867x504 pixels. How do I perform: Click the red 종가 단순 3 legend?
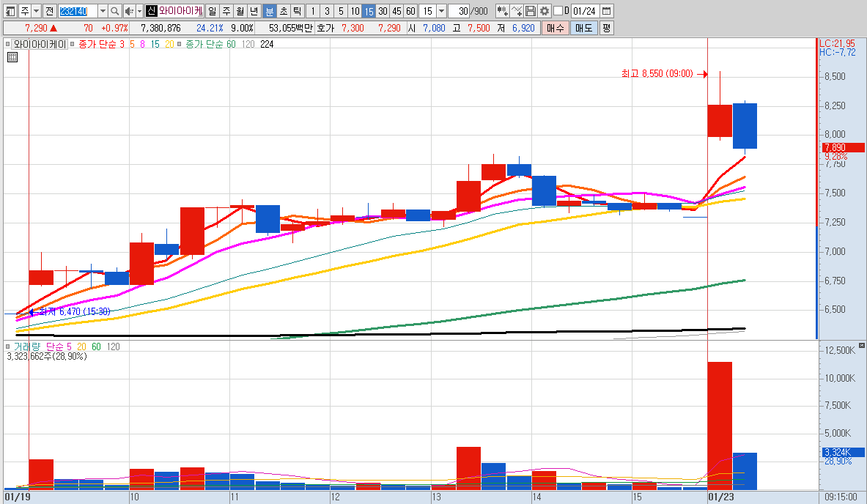pyautogui.click(x=102, y=44)
